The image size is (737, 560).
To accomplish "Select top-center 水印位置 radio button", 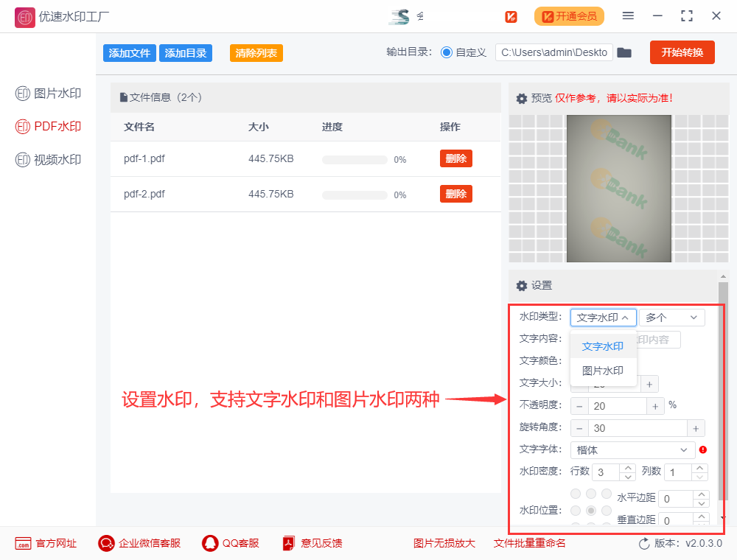I will tap(591, 494).
